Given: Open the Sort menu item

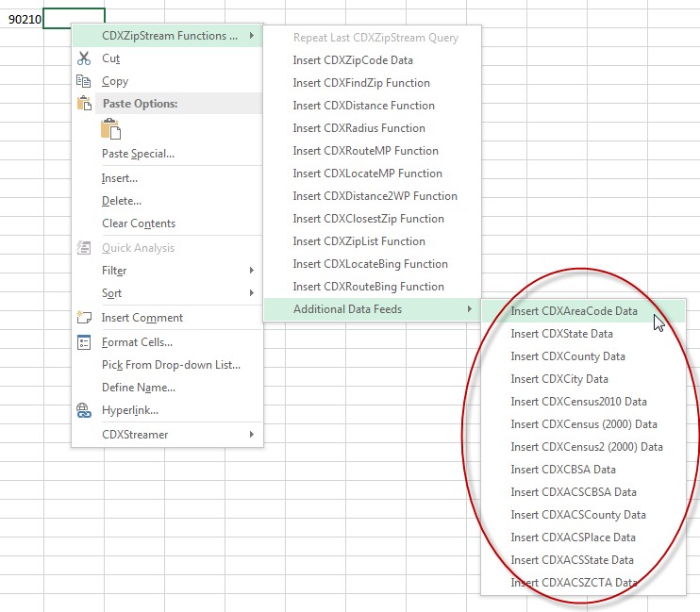Looking at the screenshot, I should coord(167,293).
